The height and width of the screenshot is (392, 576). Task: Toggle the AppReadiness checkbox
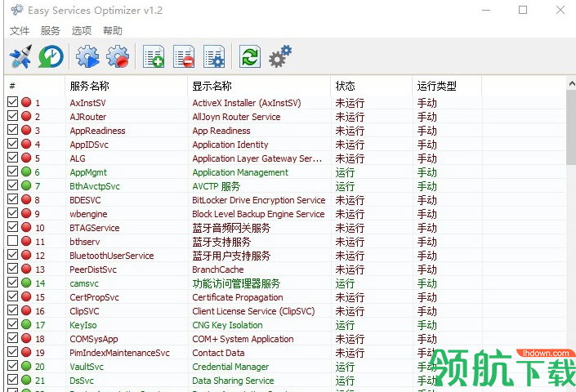tap(12, 130)
